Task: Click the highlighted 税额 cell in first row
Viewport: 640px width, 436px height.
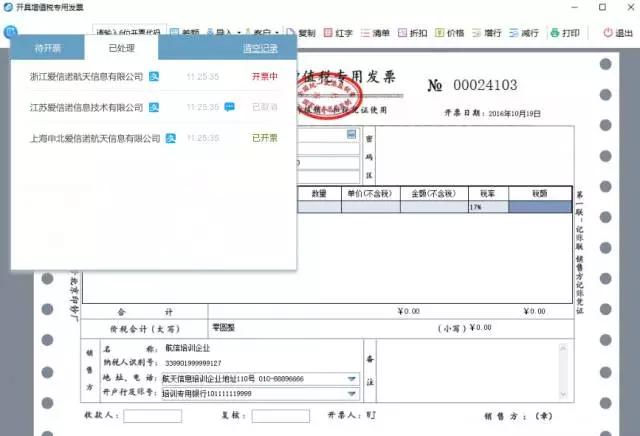Action: [540, 207]
